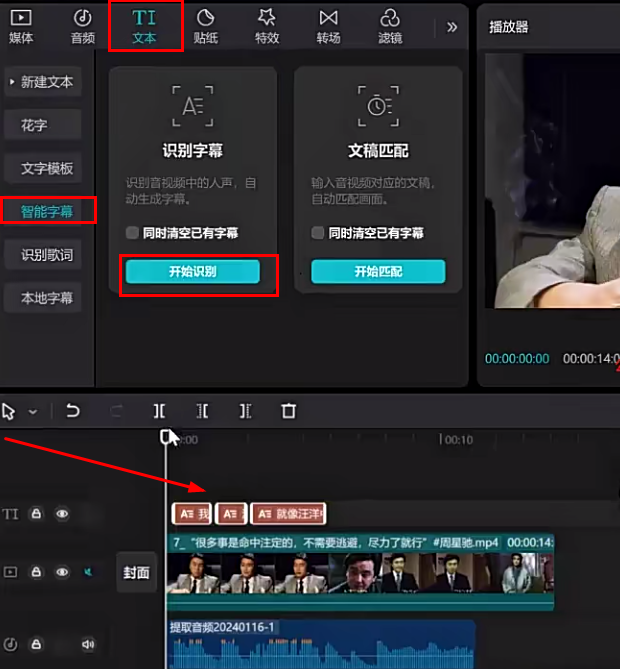
Task: Check 同时清空已有字幕 under 文稿匹配
Action: [317, 233]
